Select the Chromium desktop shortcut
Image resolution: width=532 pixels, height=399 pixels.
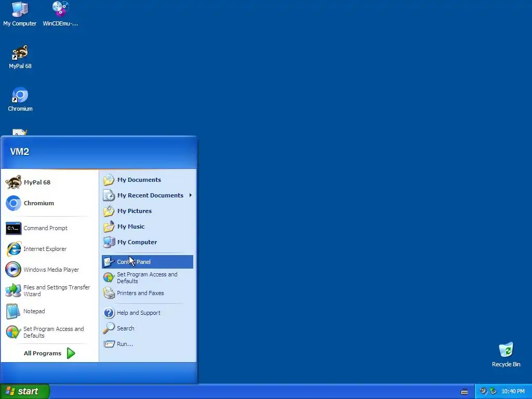coord(20,99)
